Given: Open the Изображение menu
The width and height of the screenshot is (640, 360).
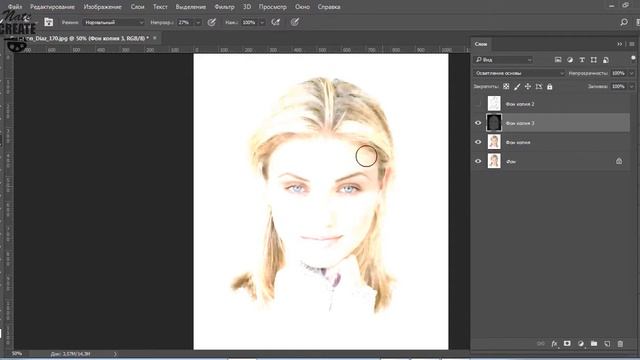Looking at the screenshot, I should pyautogui.click(x=102, y=7).
